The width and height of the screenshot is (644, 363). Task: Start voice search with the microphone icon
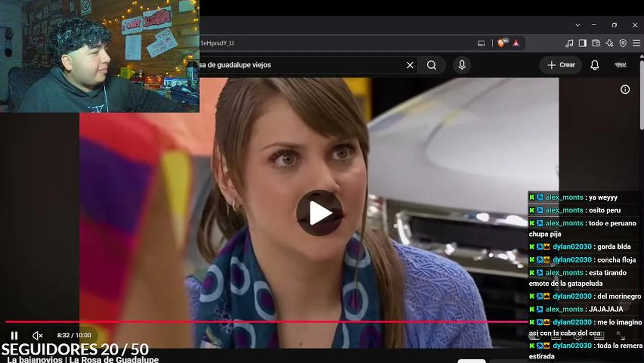[x=462, y=65]
